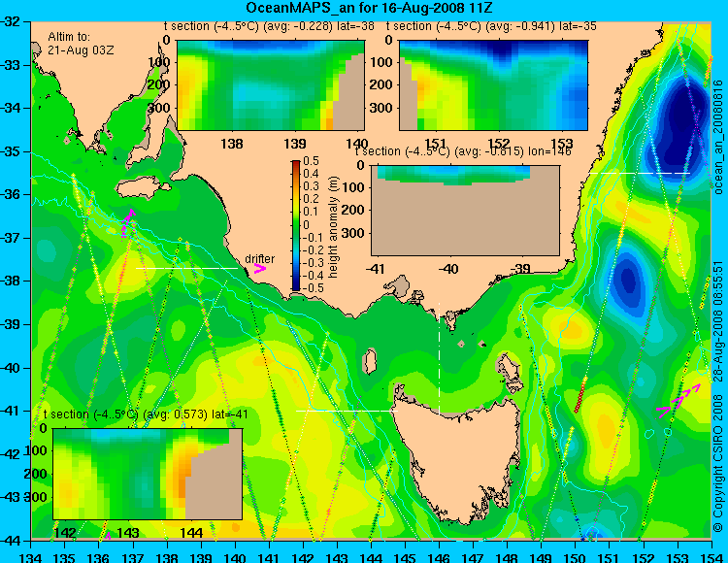Screen dimensions: 728x563
Task: Click the magenta drifter arrow marker beside 'drifter'
Action: click(259, 268)
